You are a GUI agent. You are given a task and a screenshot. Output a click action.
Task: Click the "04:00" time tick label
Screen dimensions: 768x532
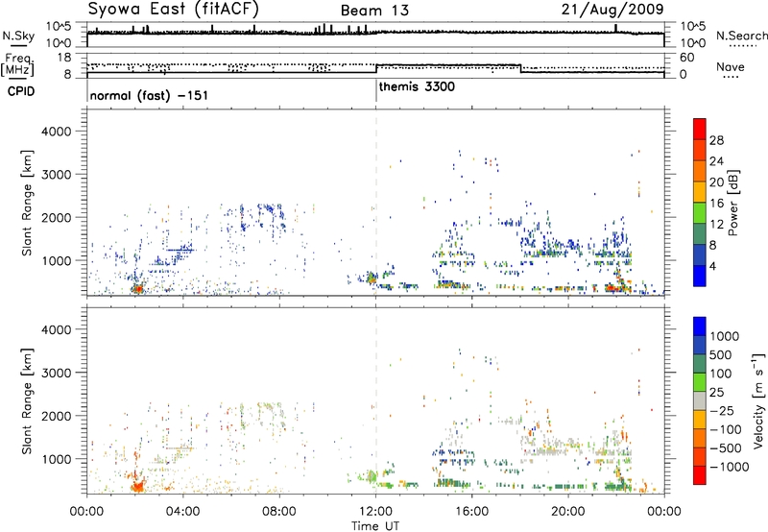coord(182,512)
